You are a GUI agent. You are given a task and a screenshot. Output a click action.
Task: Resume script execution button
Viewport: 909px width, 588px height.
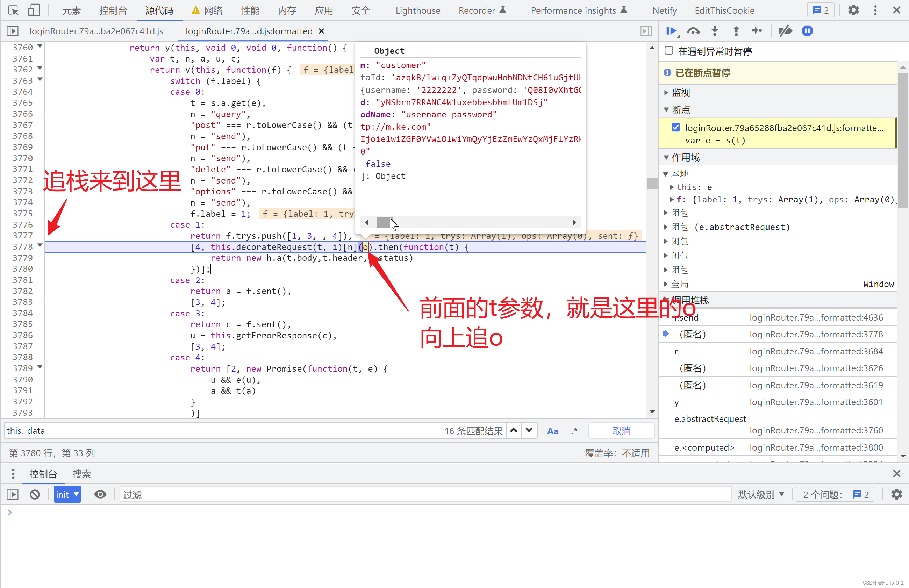point(671,31)
